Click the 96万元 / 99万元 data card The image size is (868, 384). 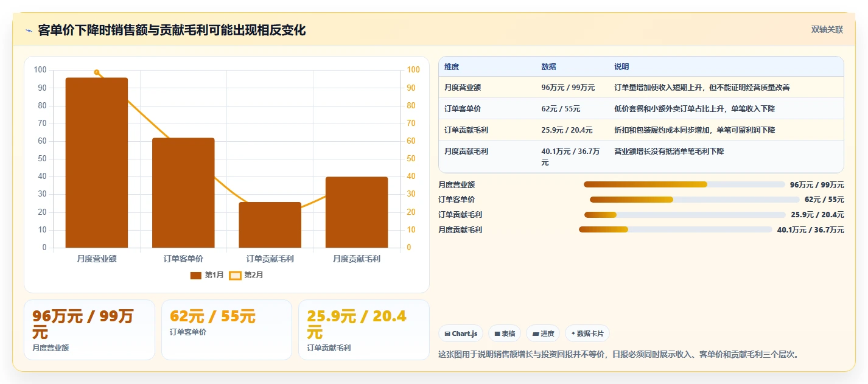tap(89, 330)
